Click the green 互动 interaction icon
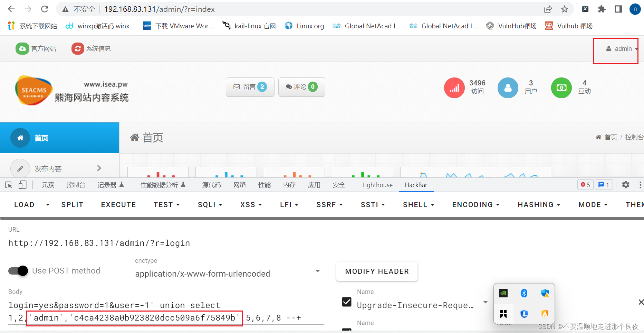The width and height of the screenshot is (644, 333). coord(561,88)
